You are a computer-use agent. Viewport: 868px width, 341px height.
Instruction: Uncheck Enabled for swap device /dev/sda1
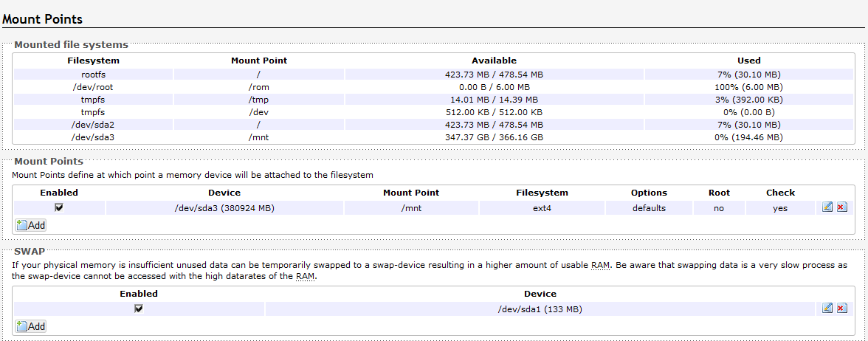click(138, 309)
